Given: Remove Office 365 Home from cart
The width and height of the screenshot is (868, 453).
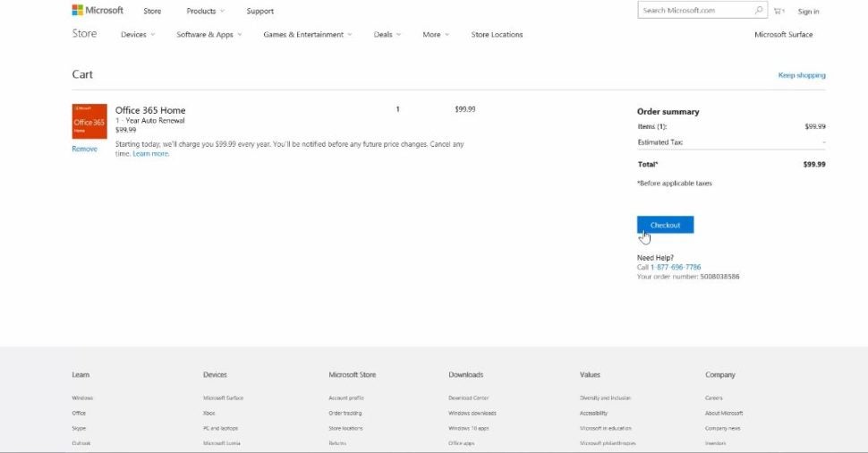Looking at the screenshot, I should pyautogui.click(x=84, y=149).
